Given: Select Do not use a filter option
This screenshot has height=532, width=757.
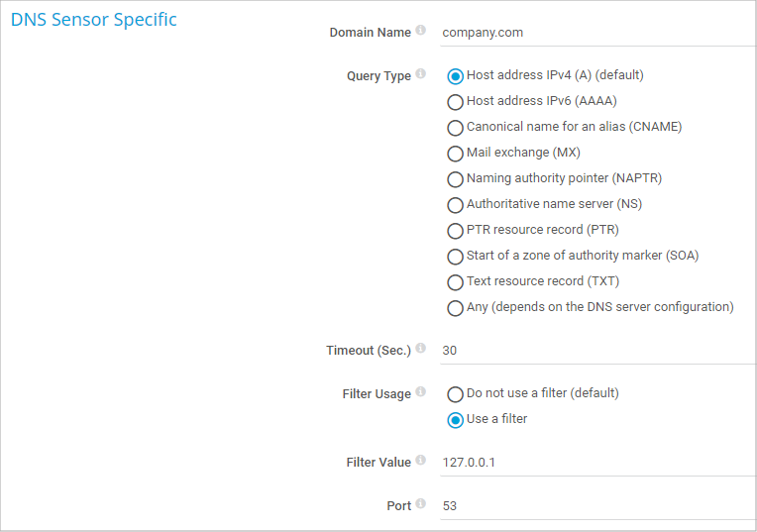Looking at the screenshot, I should [x=456, y=393].
